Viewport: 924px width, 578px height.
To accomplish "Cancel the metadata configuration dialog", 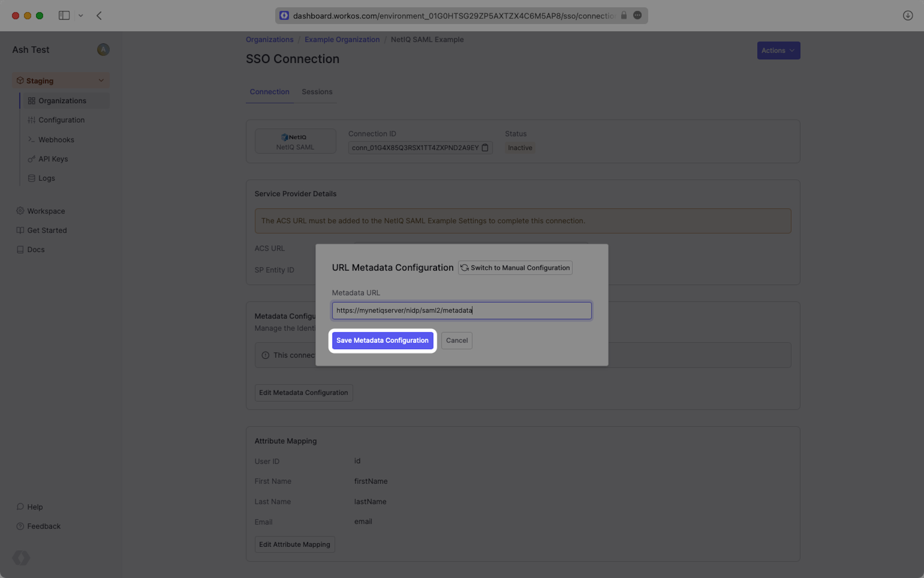I will coord(456,341).
